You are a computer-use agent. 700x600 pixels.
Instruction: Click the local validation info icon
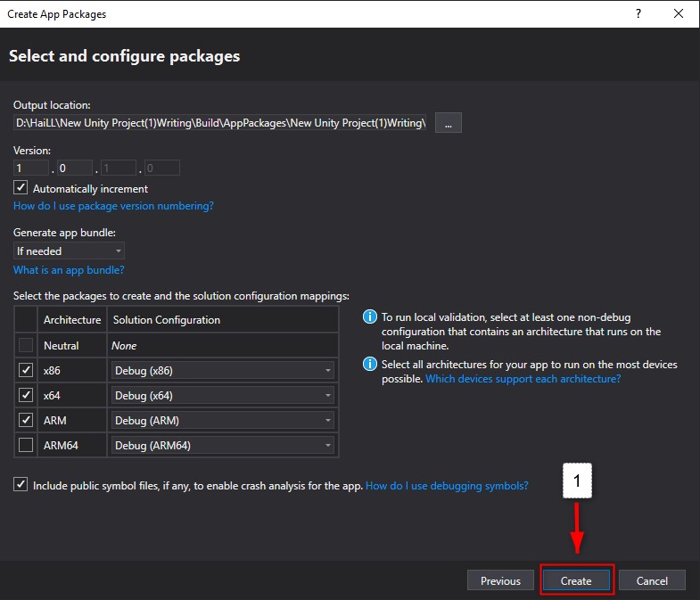coord(370,317)
